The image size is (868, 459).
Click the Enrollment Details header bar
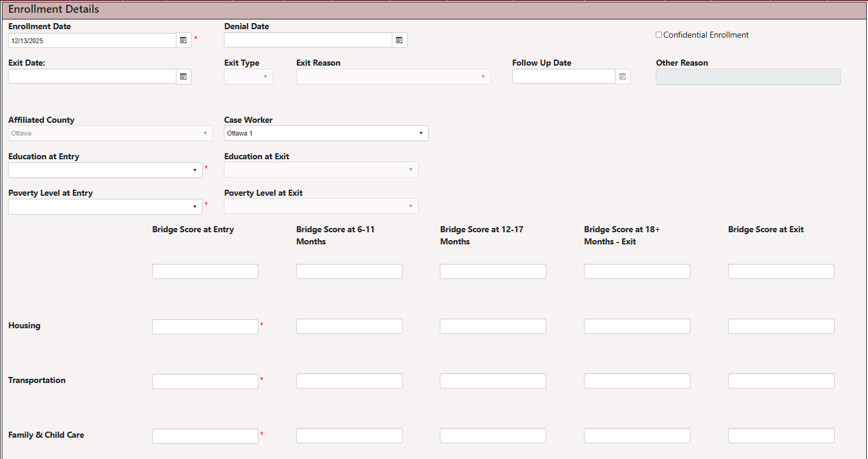pos(53,9)
